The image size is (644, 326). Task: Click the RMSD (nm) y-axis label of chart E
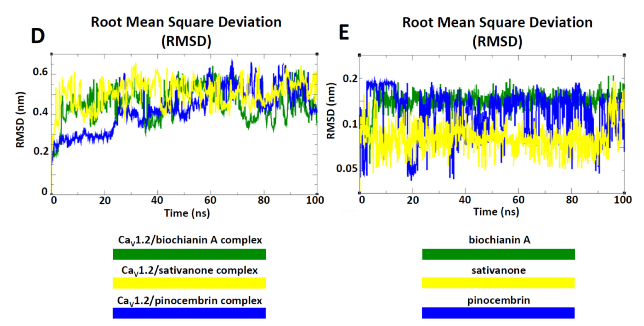coord(331,111)
